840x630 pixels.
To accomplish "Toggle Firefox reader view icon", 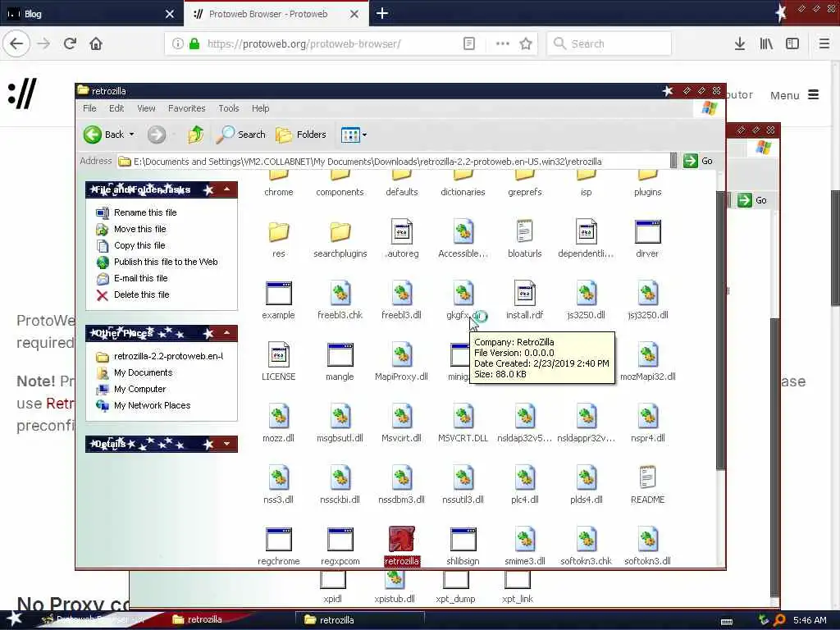I will [x=468, y=43].
